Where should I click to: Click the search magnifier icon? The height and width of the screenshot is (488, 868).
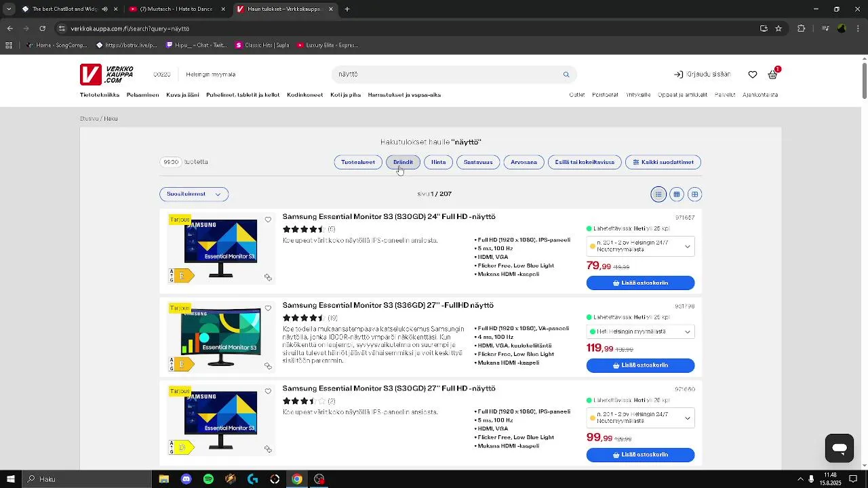click(x=566, y=75)
